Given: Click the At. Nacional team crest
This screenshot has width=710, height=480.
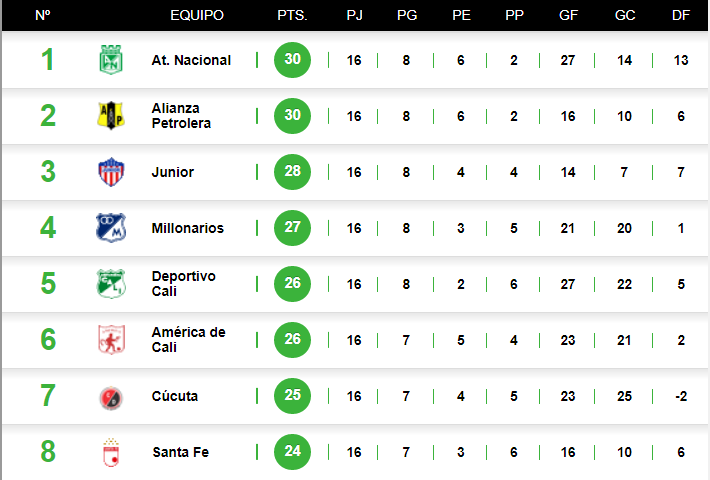Looking at the screenshot, I should click(x=110, y=60).
